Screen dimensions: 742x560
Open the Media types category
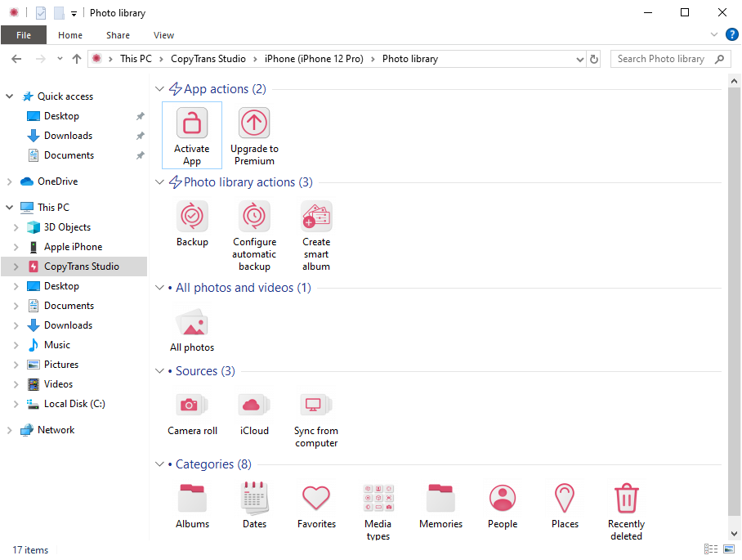tap(378, 512)
